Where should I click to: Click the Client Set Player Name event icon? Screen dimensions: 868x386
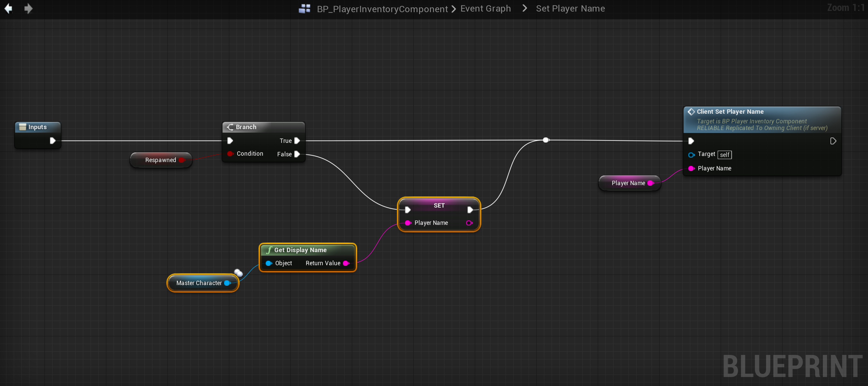(691, 111)
